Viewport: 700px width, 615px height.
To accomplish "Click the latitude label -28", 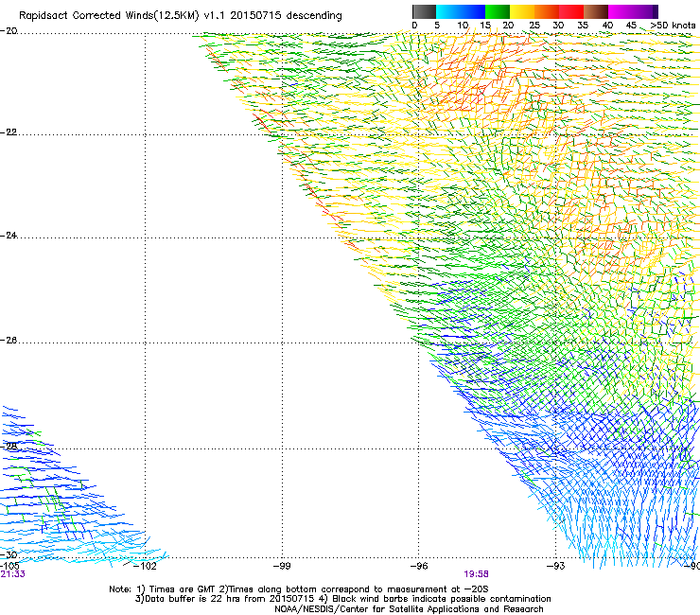I will pos(9,447).
